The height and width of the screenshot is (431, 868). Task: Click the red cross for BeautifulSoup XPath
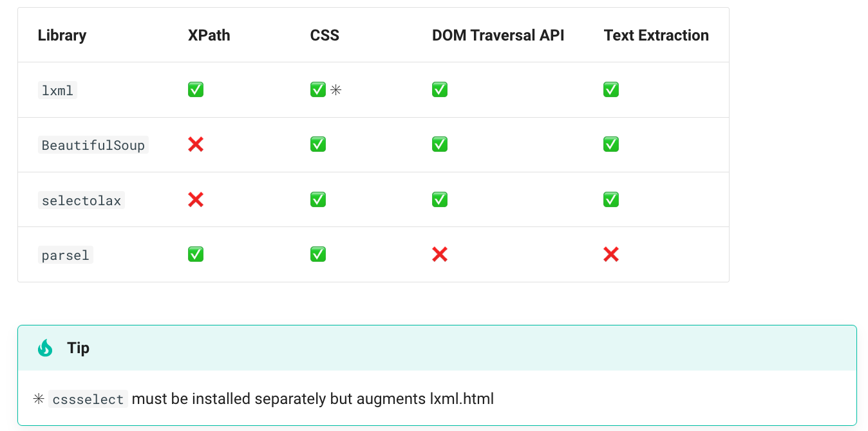(x=196, y=145)
